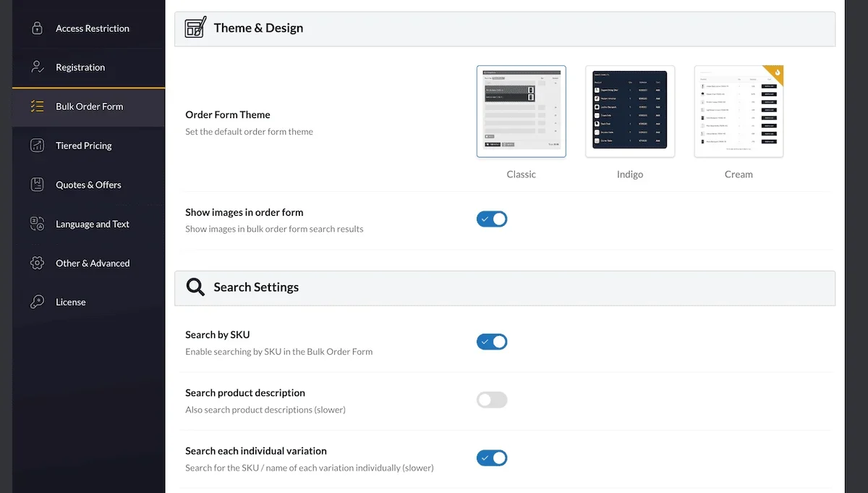The height and width of the screenshot is (493, 868).
Task: Click the padlock icon beside Access Restriction
Action: [x=36, y=28]
